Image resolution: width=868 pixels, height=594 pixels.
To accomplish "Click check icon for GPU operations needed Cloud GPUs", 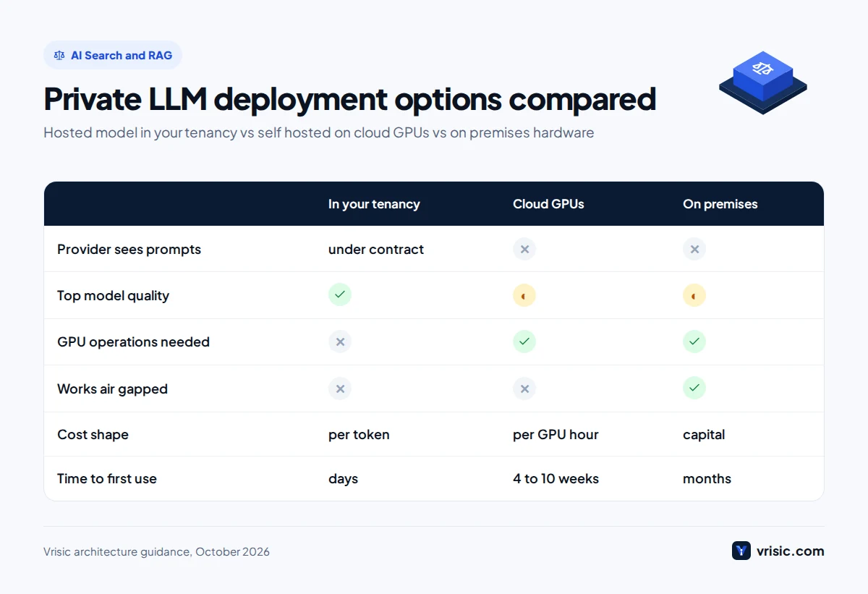I will point(524,341).
